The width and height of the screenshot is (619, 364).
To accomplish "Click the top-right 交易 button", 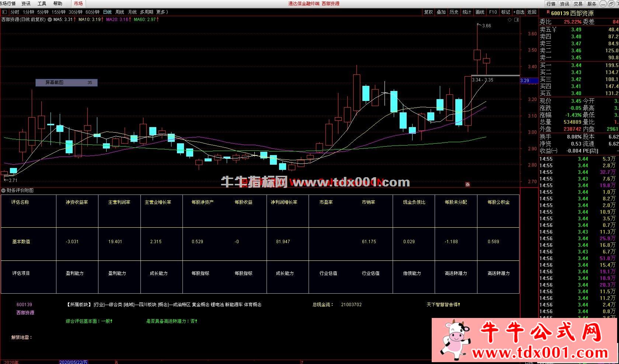I will (578, 4).
